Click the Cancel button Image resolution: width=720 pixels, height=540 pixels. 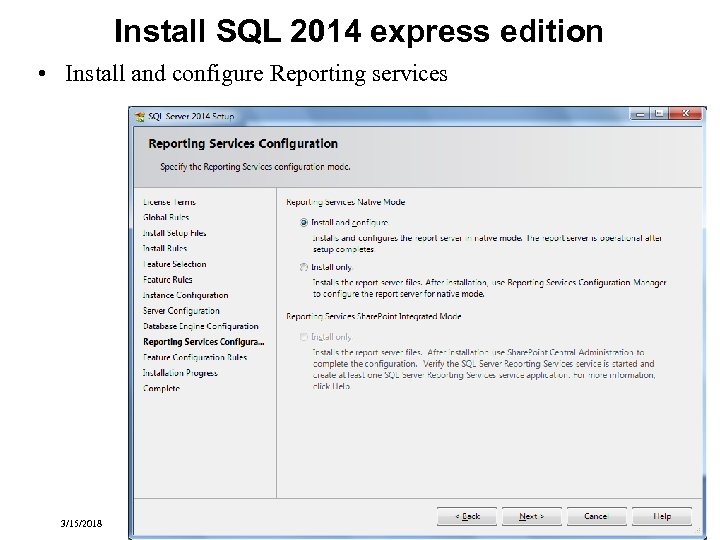pos(596,516)
